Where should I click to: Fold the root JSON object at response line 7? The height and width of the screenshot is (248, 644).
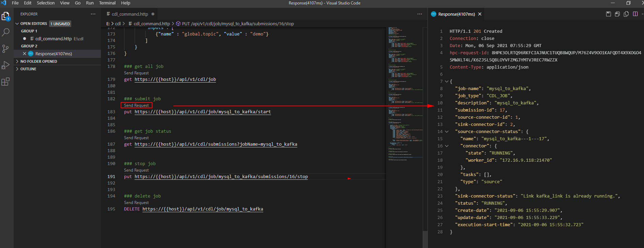tap(447, 82)
